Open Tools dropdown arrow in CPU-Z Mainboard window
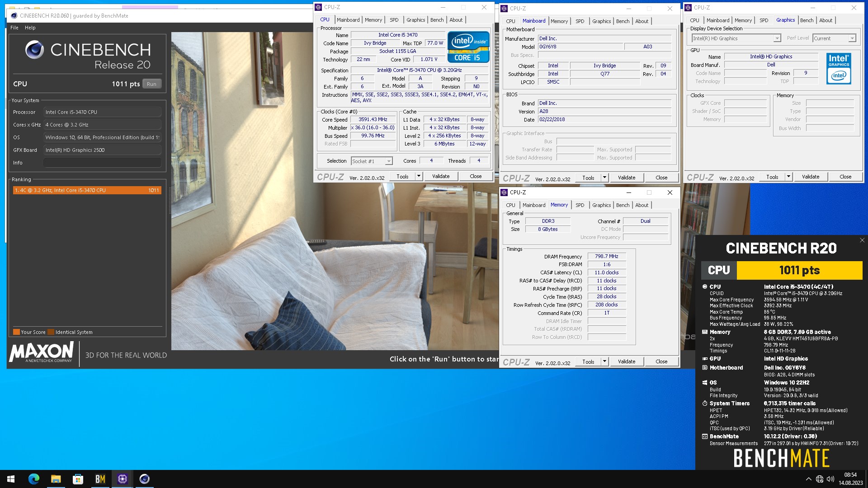This screenshot has height=488, width=868. click(604, 178)
